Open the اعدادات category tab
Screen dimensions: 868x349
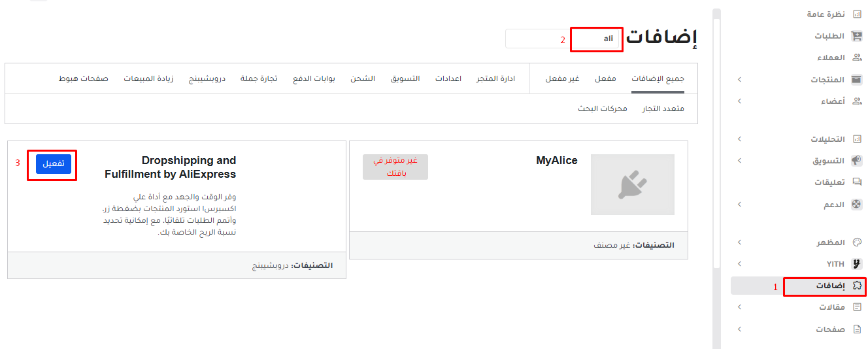[x=448, y=79]
